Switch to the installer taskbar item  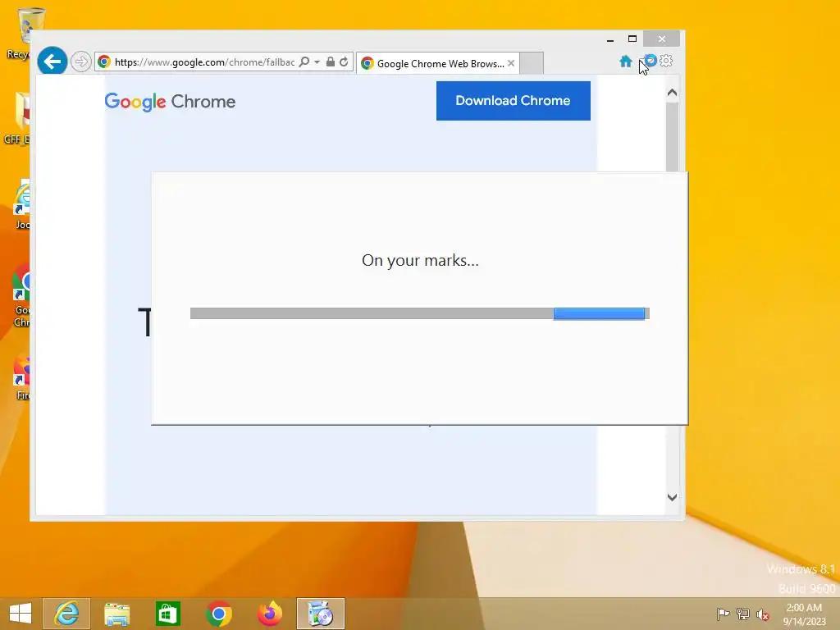point(321,614)
